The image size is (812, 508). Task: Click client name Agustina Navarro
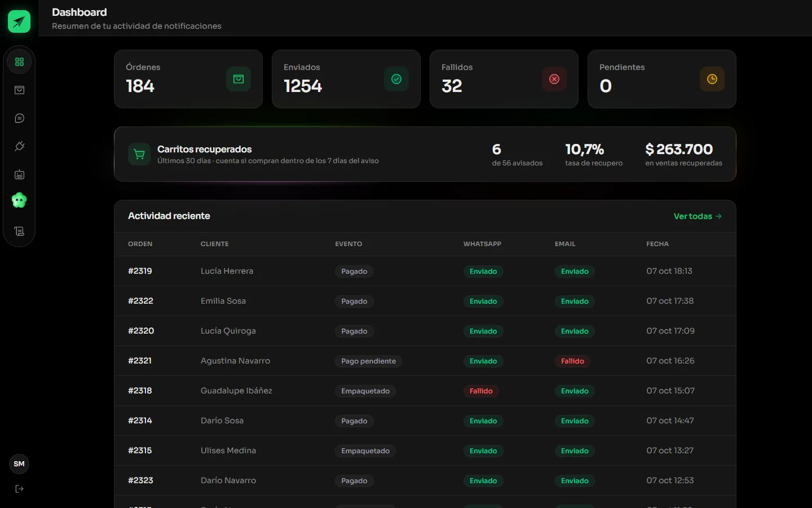coord(235,361)
